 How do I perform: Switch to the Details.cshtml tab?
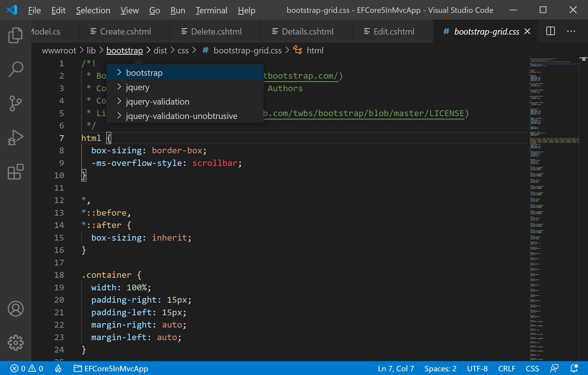307,32
